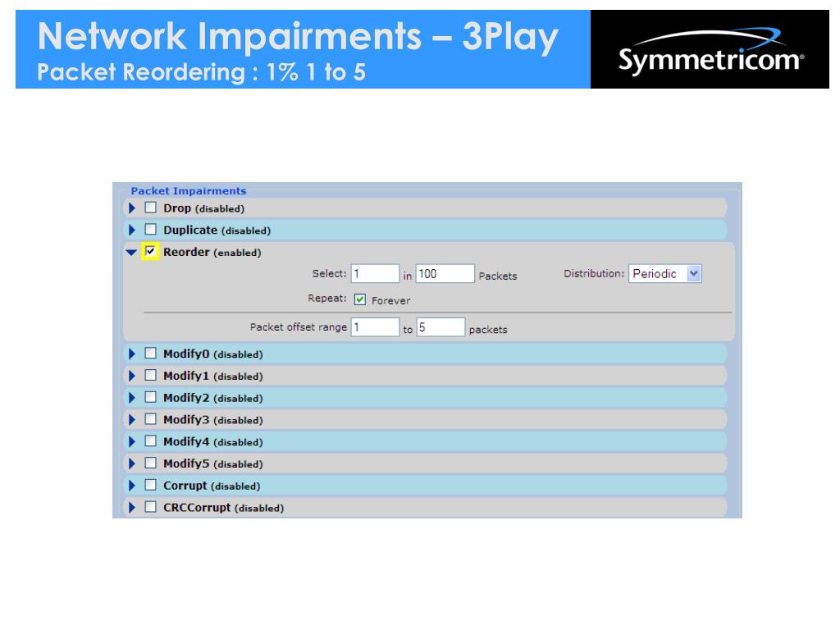
Task: Enable the Modify4 checkbox
Action: coord(151,441)
